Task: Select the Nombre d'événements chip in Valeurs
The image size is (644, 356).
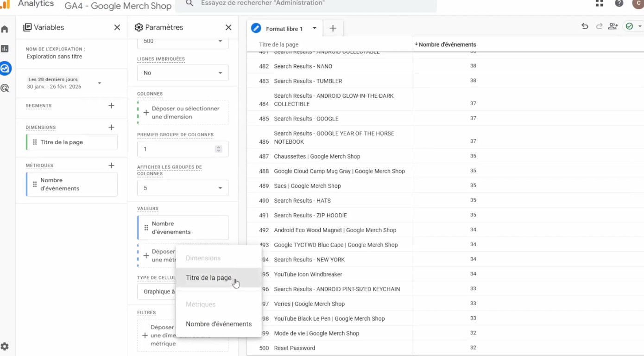Action: click(x=183, y=228)
